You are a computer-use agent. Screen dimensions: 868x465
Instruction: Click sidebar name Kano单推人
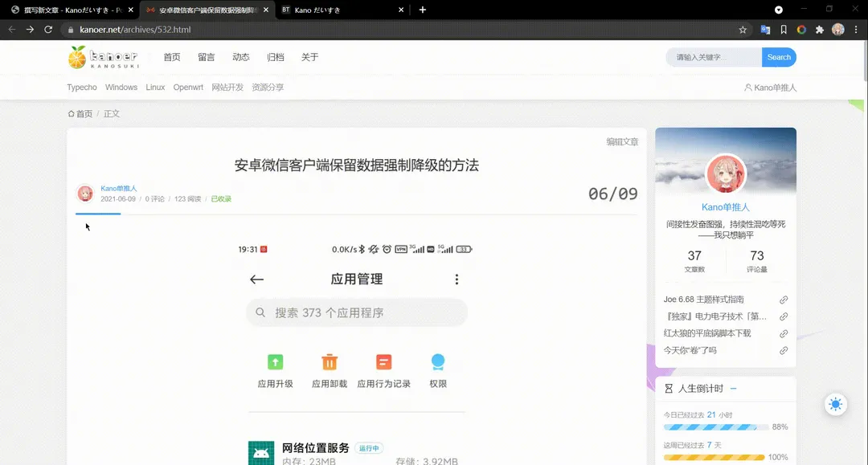(726, 207)
